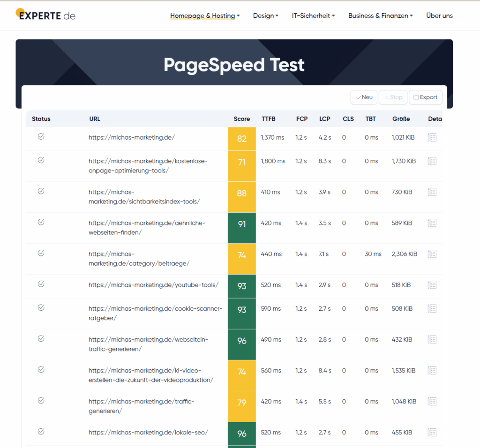The height and width of the screenshot is (448, 480).
Task: Open details icon for lokale-seo row
Action: 432,433
